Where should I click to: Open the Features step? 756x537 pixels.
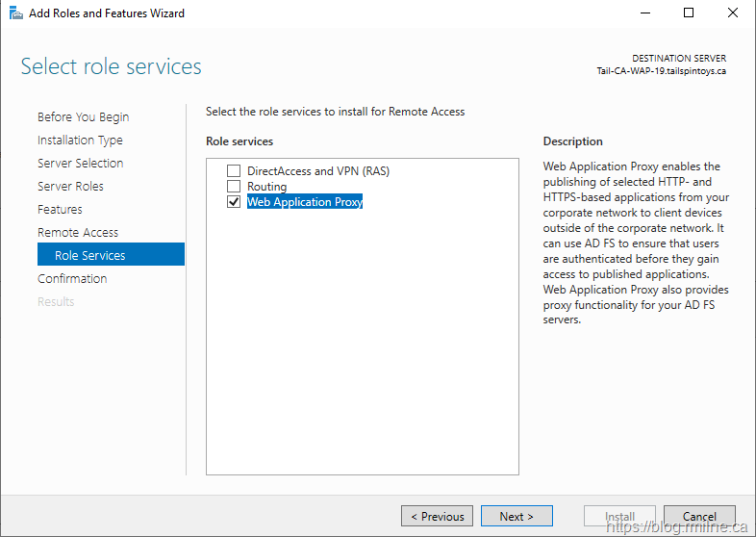pos(60,210)
